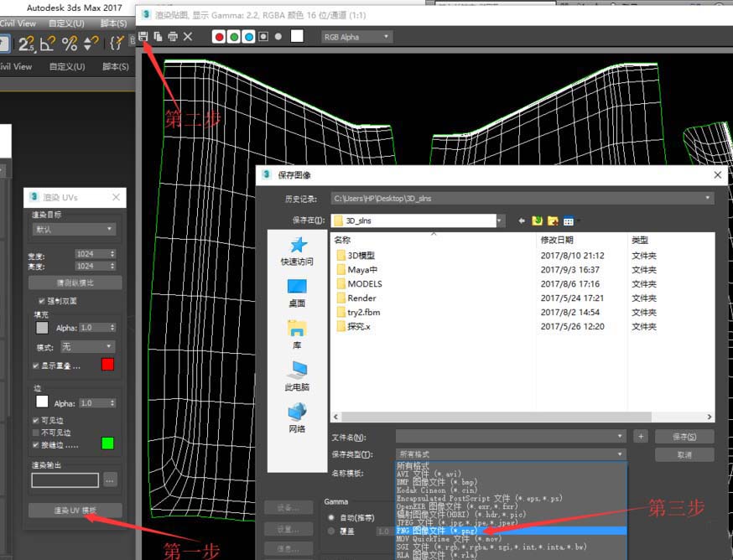The height and width of the screenshot is (560, 733).
Task: Open the lower 脚本(S) menu
Action: point(116,66)
